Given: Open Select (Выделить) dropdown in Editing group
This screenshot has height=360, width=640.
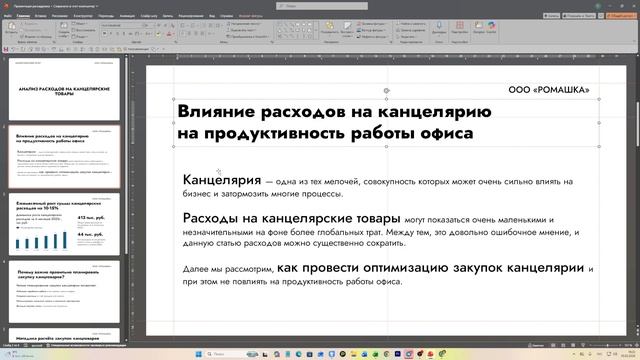Looking at the screenshot, I should 407,37.
